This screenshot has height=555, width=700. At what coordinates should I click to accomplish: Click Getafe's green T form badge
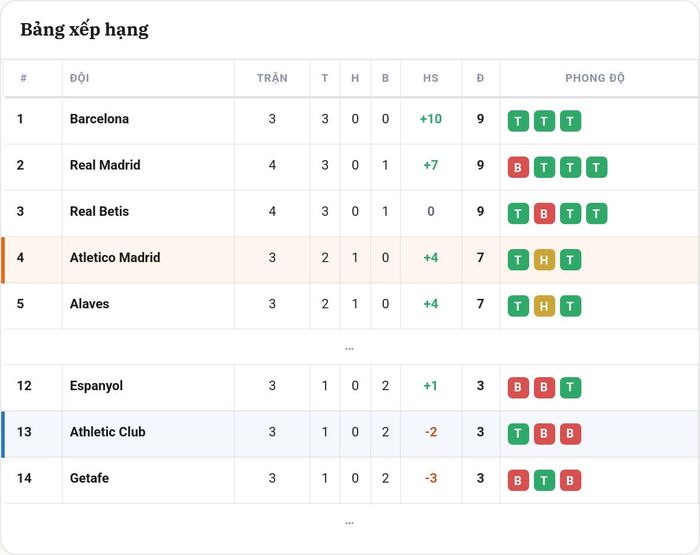coord(544,480)
